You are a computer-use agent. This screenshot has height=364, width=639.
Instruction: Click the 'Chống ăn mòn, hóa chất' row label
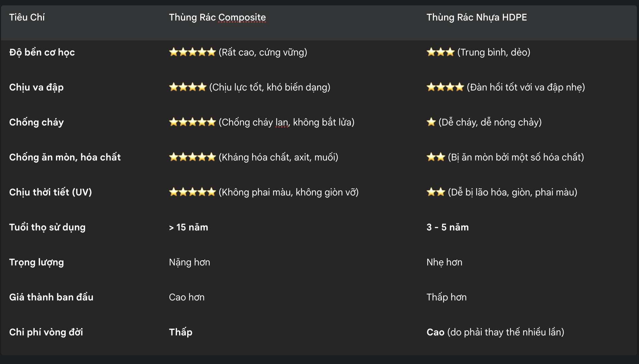[65, 157]
